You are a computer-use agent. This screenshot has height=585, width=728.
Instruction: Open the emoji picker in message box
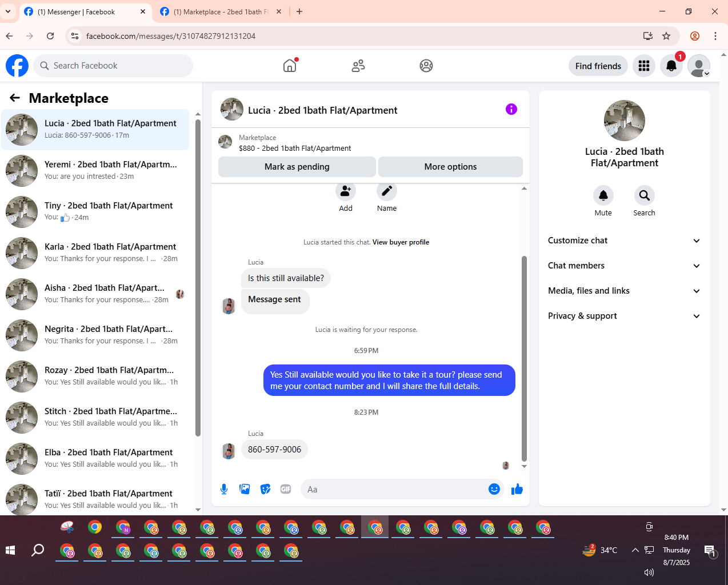coord(494,489)
